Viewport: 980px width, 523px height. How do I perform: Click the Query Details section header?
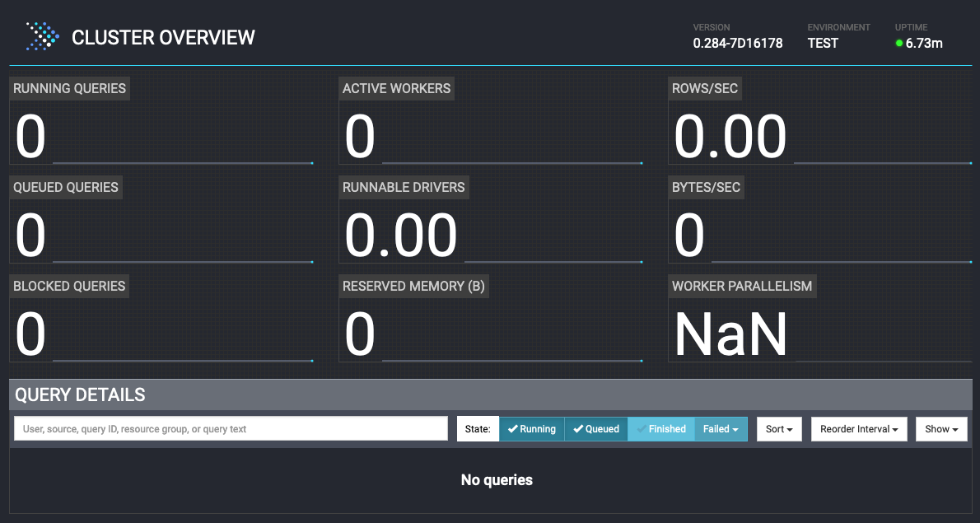coord(80,395)
